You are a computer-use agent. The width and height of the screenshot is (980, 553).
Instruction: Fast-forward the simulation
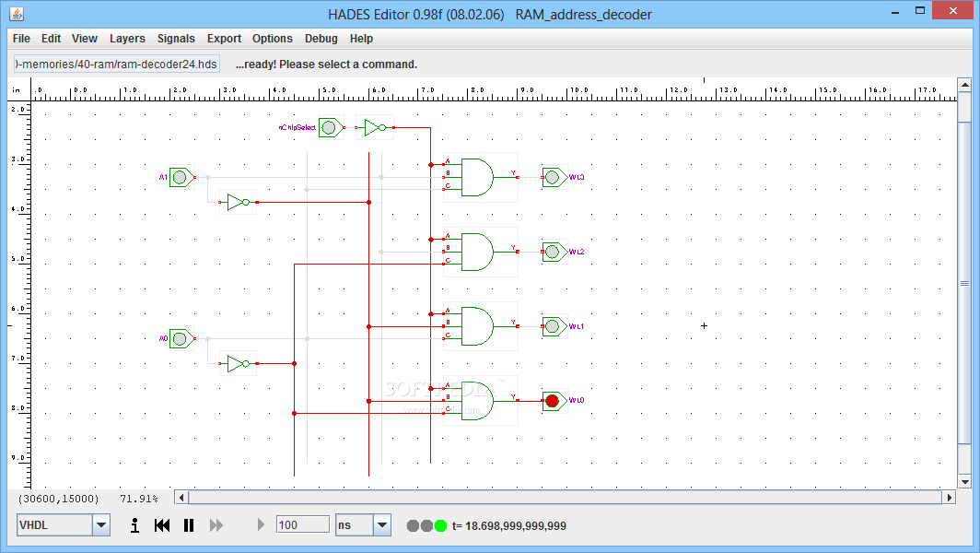pos(216,525)
